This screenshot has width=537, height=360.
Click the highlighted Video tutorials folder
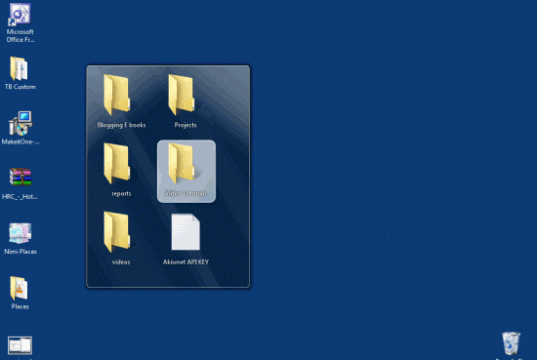[x=186, y=171]
